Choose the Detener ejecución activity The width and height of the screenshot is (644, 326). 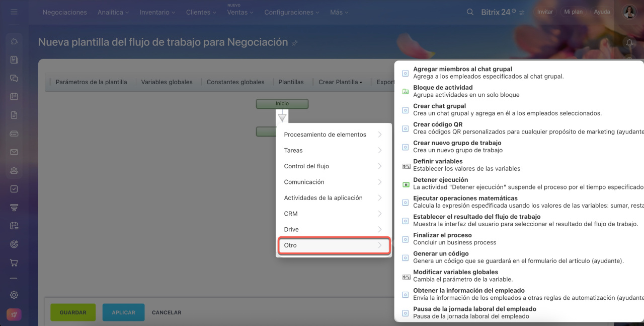click(440, 180)
